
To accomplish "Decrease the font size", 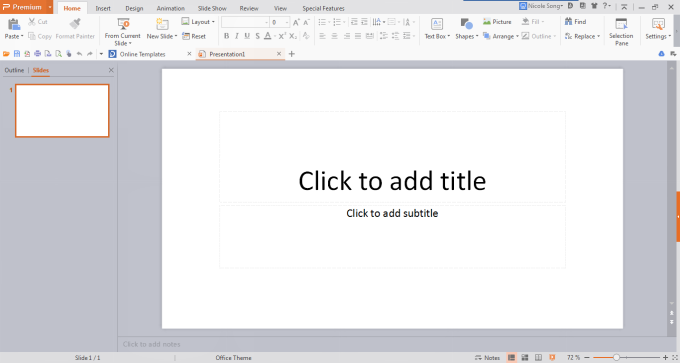I will tap(306, 22).
